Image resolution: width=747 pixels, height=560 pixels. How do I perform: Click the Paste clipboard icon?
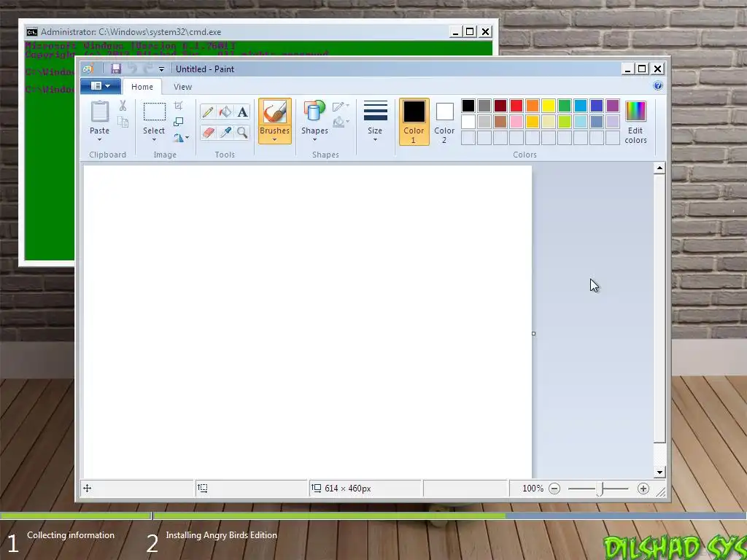pyautogui.click(x=99, y=112)
